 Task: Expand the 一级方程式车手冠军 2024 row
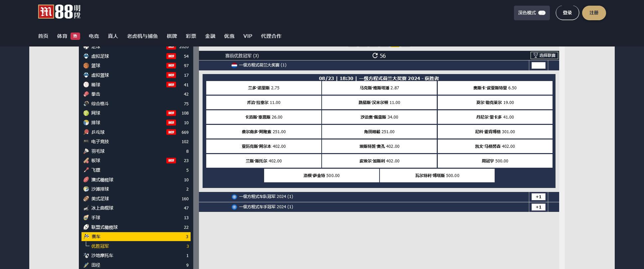click(379, 207)
